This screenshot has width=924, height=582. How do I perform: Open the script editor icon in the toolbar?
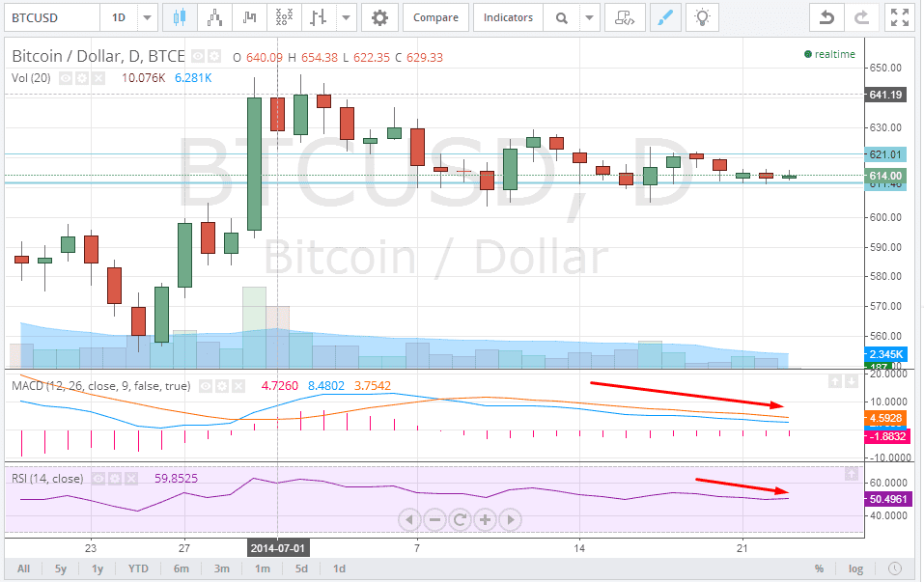click(x=625, y=17)
